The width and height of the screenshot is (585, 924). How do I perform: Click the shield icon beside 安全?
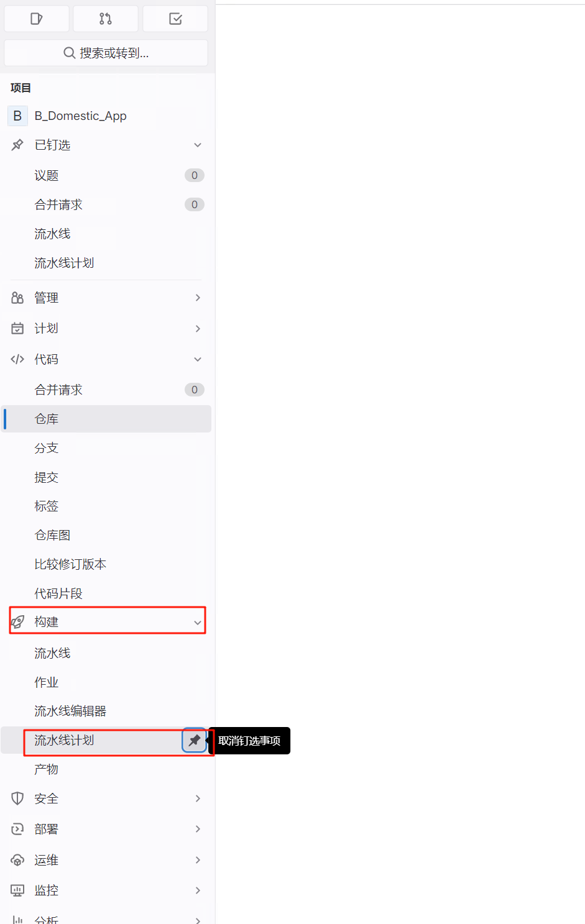(x=17, y=798)
